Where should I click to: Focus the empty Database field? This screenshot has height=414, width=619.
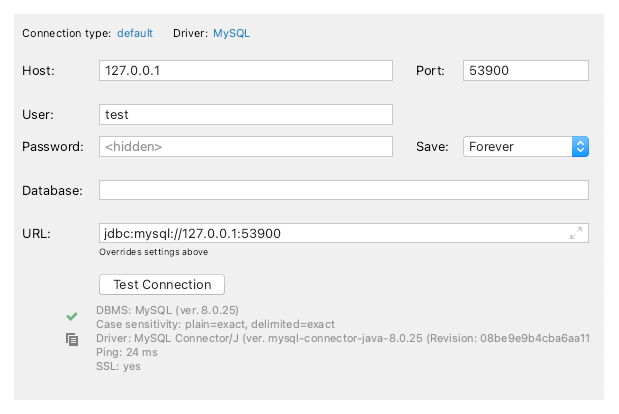click(x=343, y=190)
